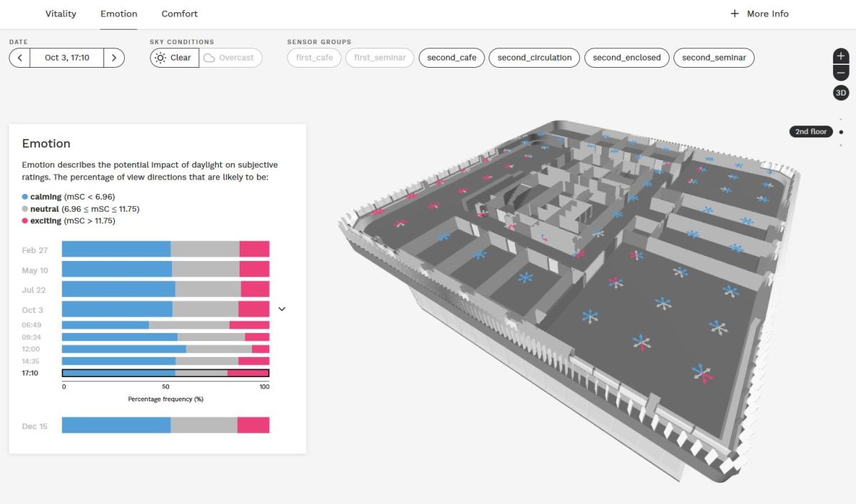Viewport: 856px width, 504px height.
Task: Open the Vitality tab
Action: pos(61,14)
